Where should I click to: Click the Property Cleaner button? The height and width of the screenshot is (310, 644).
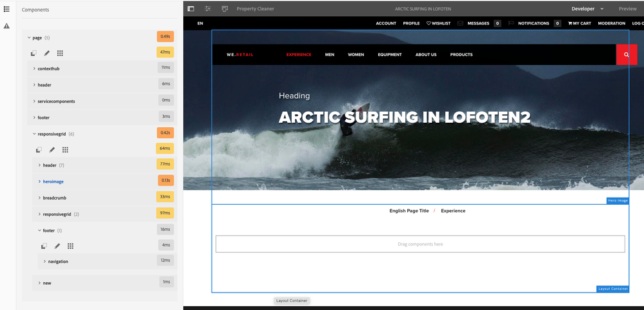(x=255, y=9)
